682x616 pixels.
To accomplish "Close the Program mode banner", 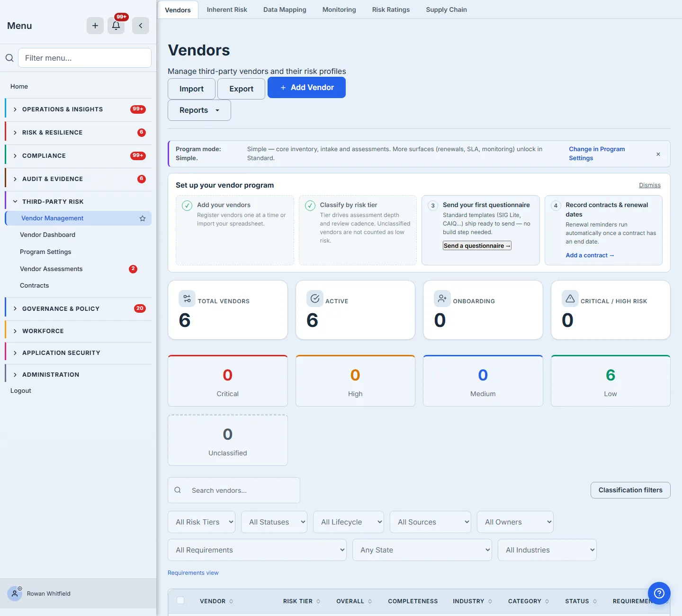I will click(658, 154).
